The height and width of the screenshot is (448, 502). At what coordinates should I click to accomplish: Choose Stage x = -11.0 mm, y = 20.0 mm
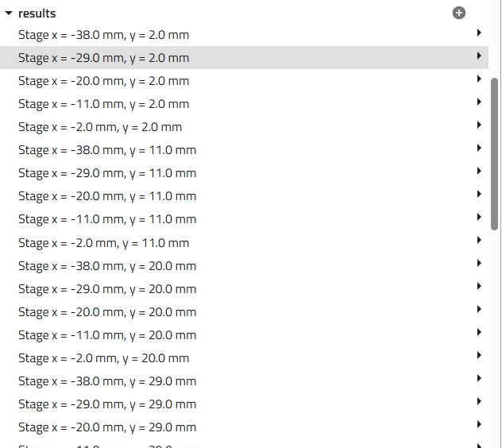click(107, 335)
